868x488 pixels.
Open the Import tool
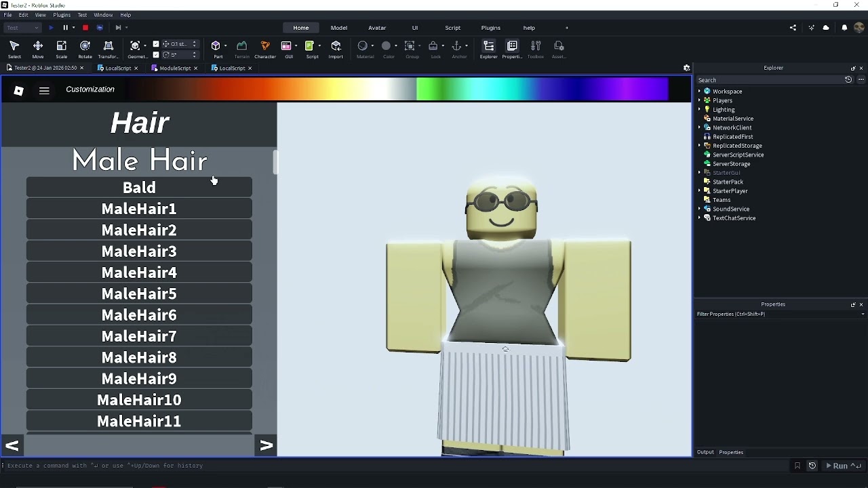pos(336,49)
